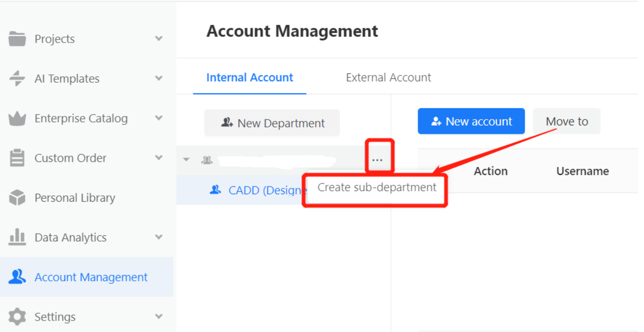Expand the Custom Order chevron
644x332 pixels.
[159, 158]
